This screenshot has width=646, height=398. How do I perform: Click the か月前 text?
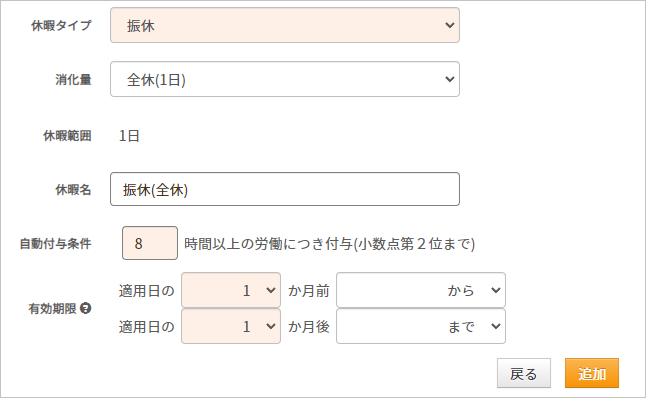point(309,290)
